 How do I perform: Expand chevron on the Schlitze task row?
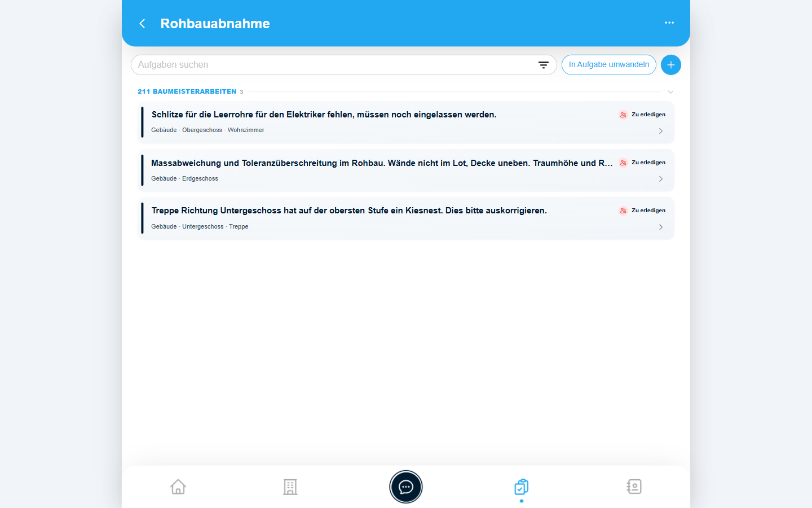pyautogui.click(x=661, y=131)
